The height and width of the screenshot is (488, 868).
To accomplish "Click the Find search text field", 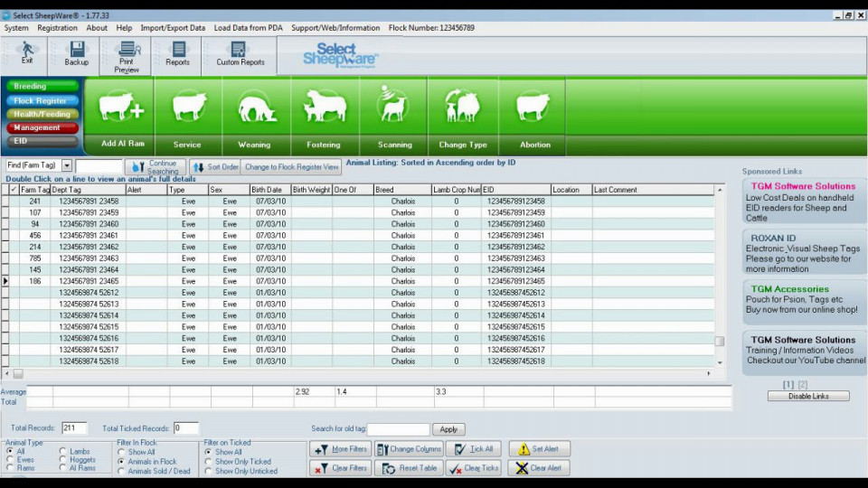I will (x=99, y=165).
